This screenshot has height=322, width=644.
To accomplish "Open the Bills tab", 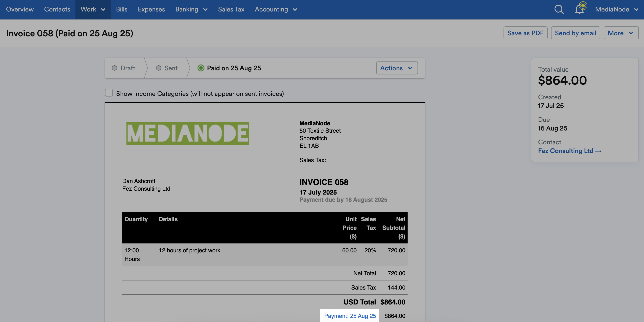I will coord(122,10).
